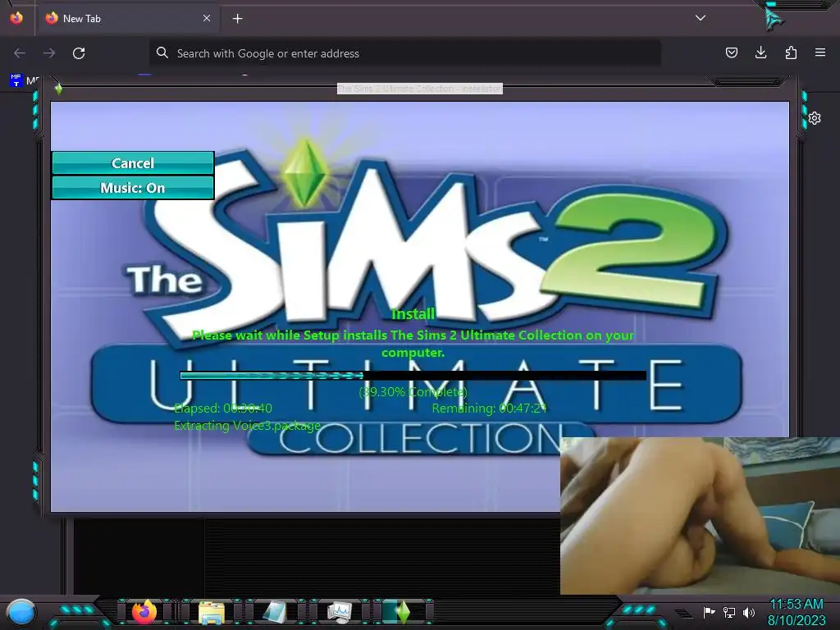Focus the search or enter address field
Image resolution: width=840 pixels, height=630 pixels.
[405, 53]
